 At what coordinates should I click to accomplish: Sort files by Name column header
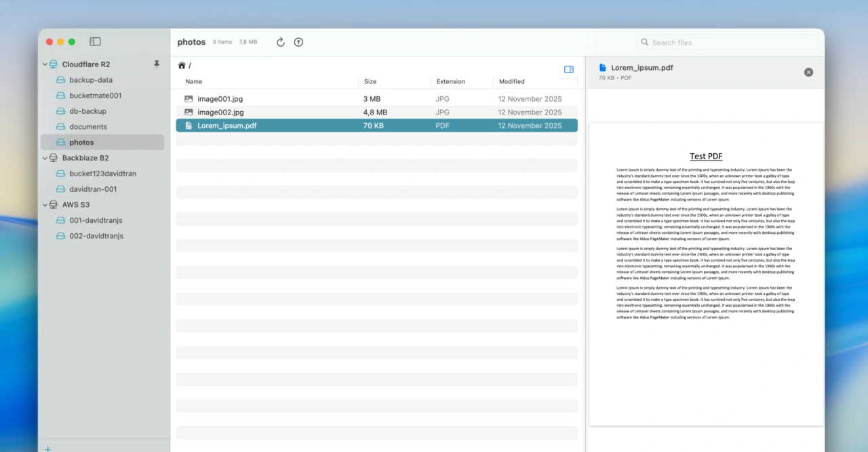(x=194, y=81)
